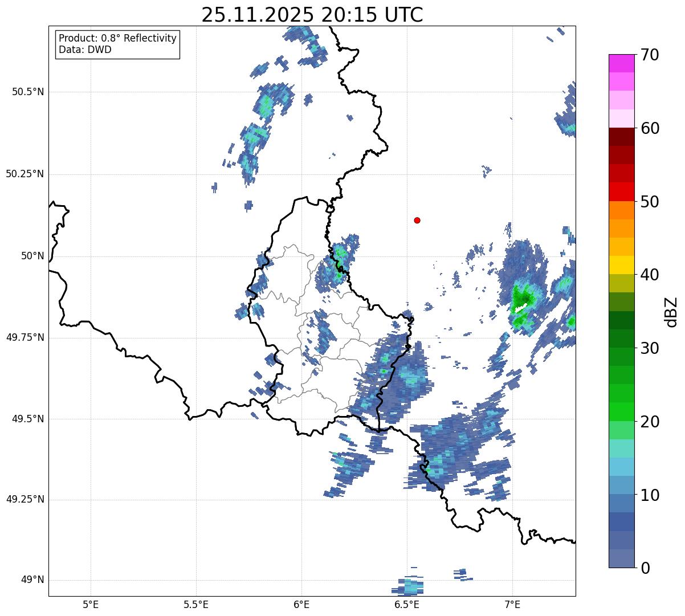Screen dimensions: 685x616
Task: Click the 49.75°N latitude tick label
Action: pos(25,337)
